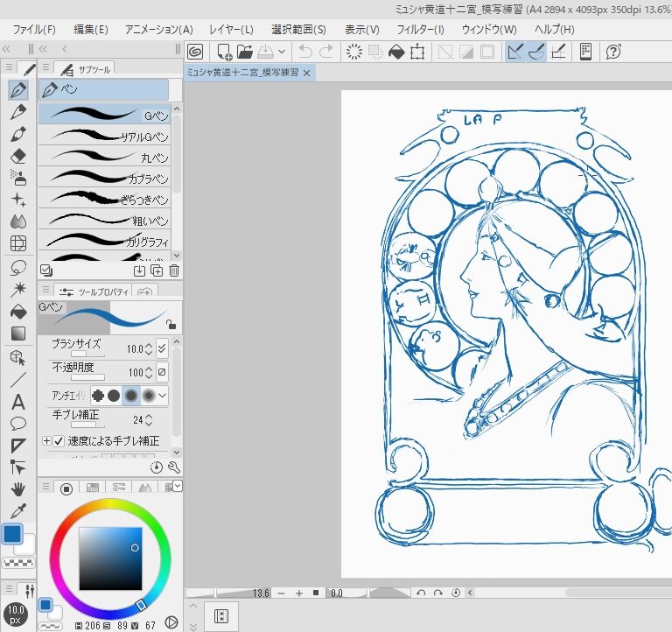Click the Fill bucket icon in top toolbar
The height and width of the screenshot is (632, 672).
(396, 52)
